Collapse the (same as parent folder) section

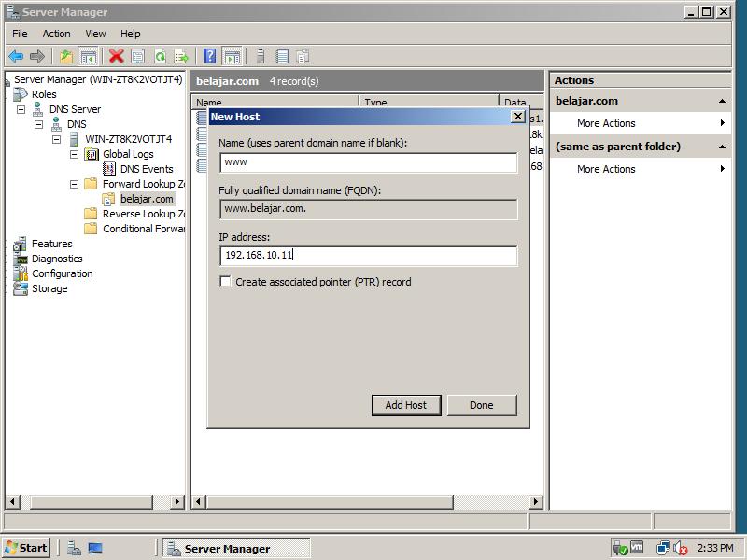pyautogui.click(x=722, y=147)
